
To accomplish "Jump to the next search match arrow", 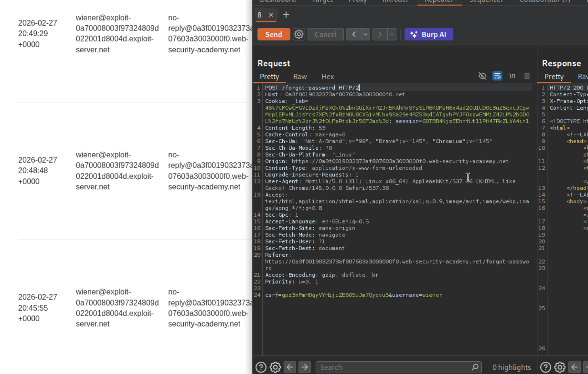I will click(305, 367).
